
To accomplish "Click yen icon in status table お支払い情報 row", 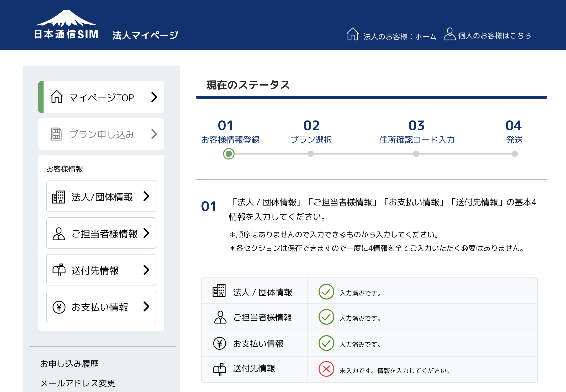I will (220, 343).
